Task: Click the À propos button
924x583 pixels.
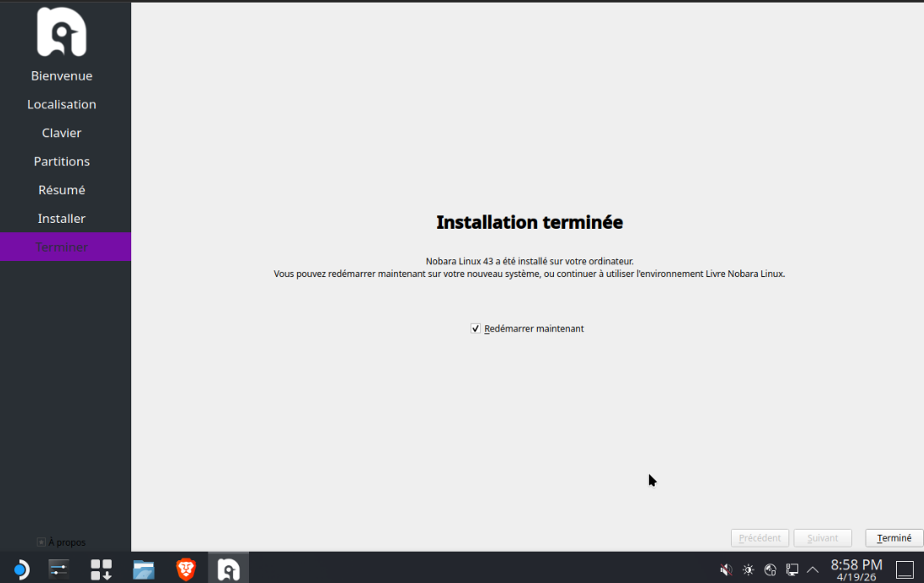Action: click(61, 542)
